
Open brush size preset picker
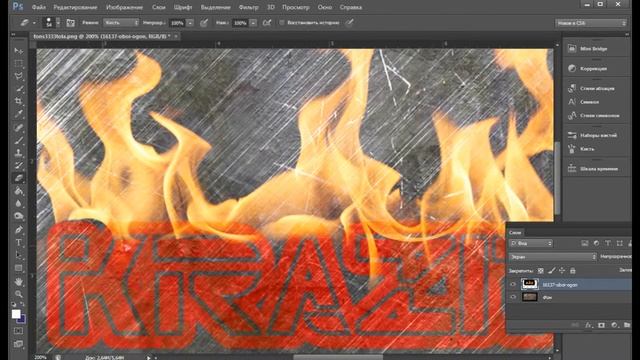coord(58,23)
